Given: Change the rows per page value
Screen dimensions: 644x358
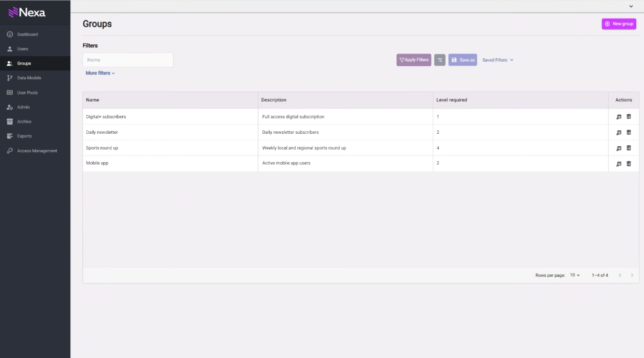Looking at the screenshot, I should click(574, 275).
